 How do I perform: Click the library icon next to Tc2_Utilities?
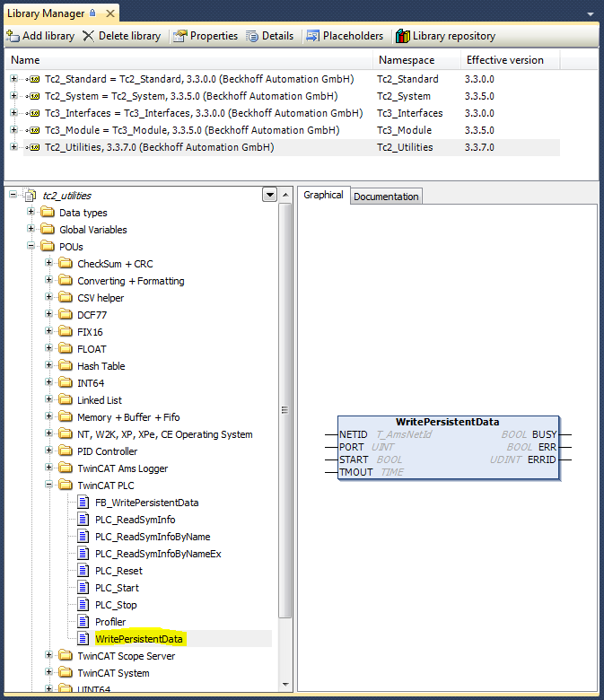(33, 147)
